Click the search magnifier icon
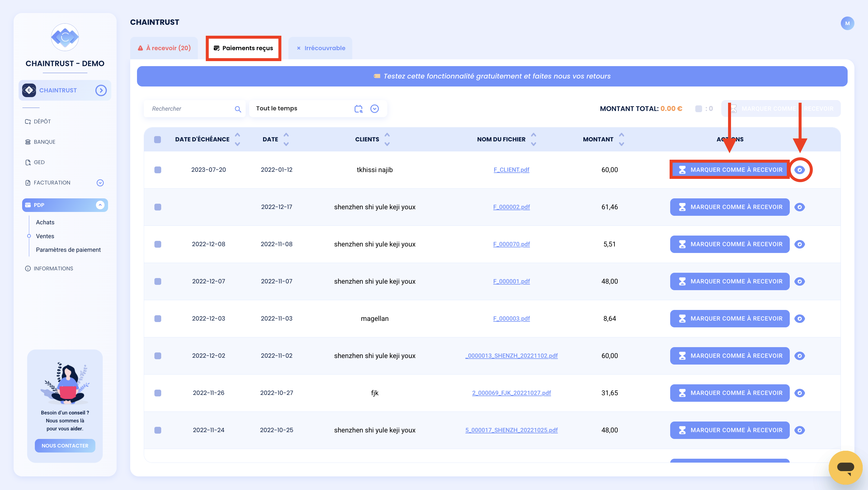868x490 pixels. pyautogui.click(x=238, y=109)
